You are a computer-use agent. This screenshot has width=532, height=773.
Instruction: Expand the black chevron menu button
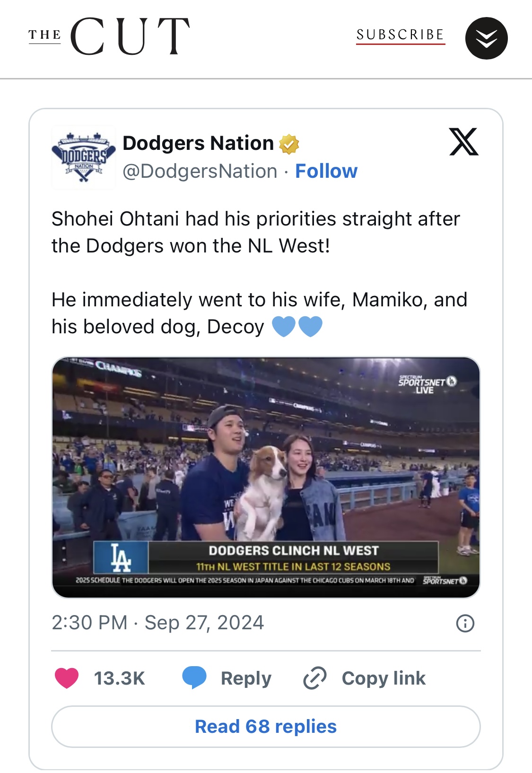coord(486,38)
